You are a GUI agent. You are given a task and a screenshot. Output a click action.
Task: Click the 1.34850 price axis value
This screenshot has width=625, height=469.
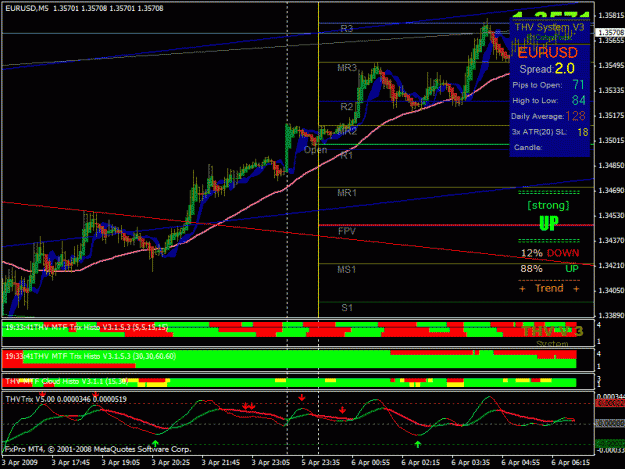coord(611,165)
